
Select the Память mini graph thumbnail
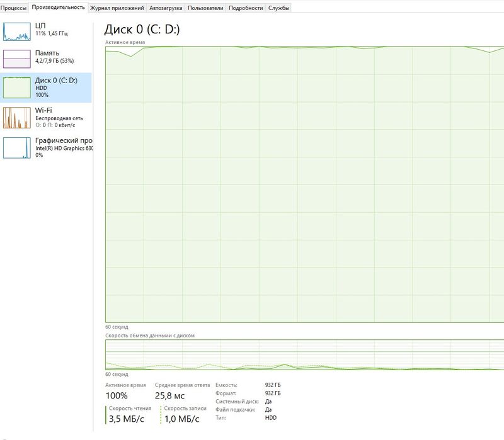(17, 59)
